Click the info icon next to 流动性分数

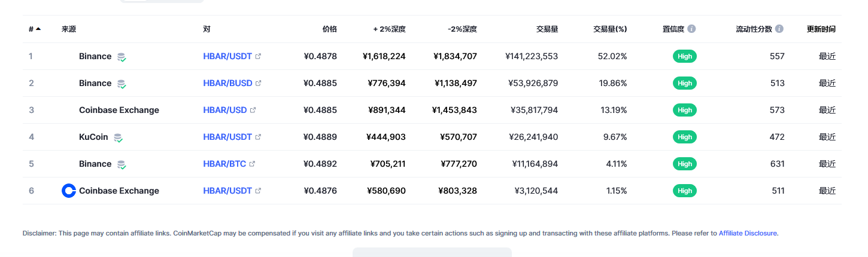(x=779, y=29)
